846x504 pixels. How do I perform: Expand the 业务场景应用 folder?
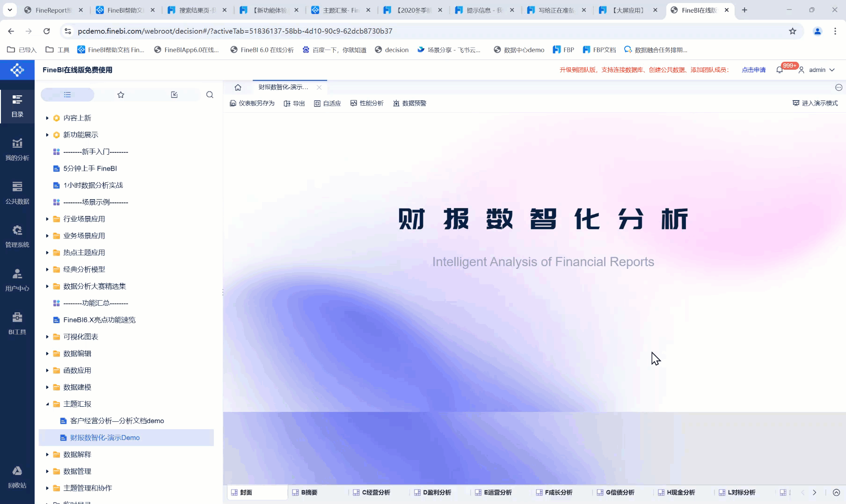pos(47,236)
